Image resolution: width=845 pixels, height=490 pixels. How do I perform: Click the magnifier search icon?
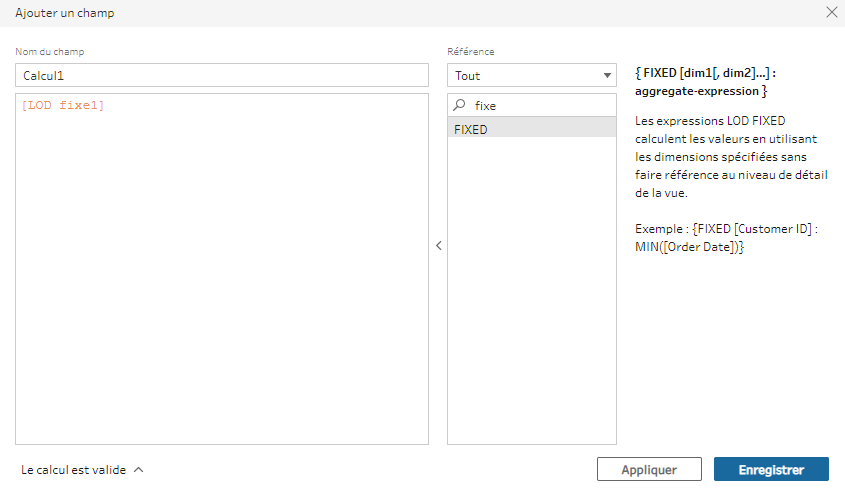[460, 105]
